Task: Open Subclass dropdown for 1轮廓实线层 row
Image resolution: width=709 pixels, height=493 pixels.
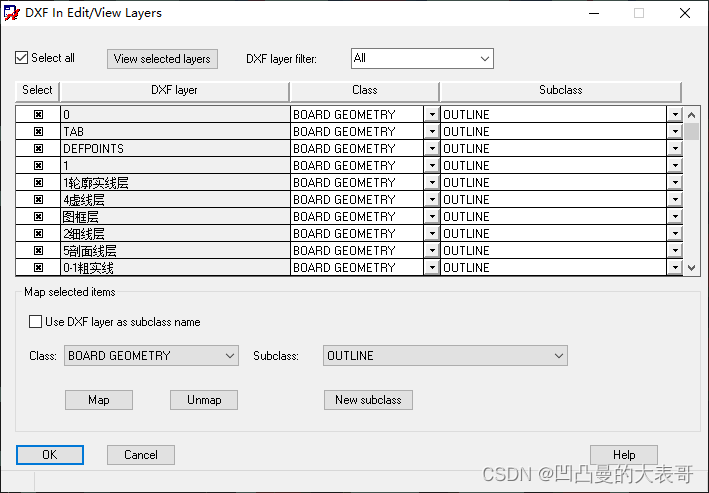Action: [675, 182]
